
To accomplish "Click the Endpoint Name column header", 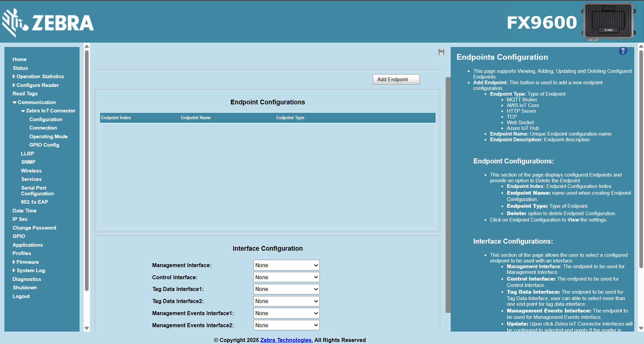I will [x=196, y=118].
